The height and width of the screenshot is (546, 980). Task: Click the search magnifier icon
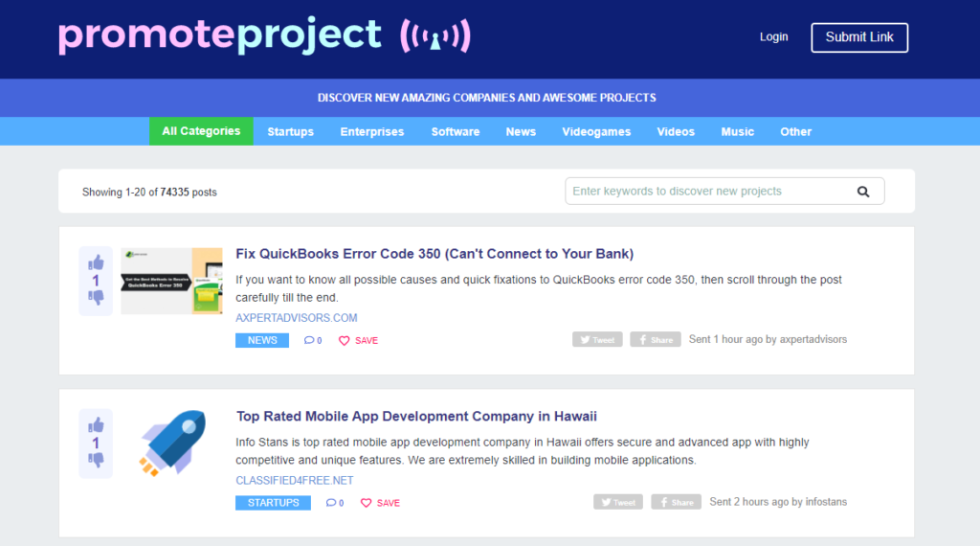coord(863,192)
